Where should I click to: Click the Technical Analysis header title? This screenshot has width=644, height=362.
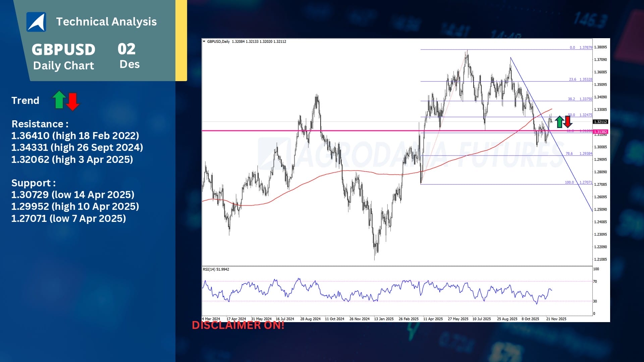106,22
